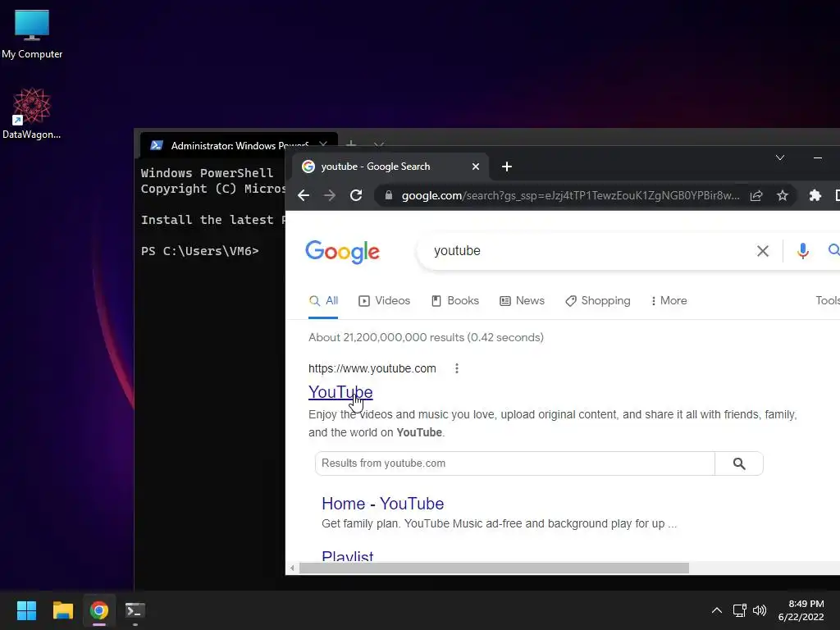840x630 pixels.
Task: Switch to the Books tab
Action: [x=454, y=301]
